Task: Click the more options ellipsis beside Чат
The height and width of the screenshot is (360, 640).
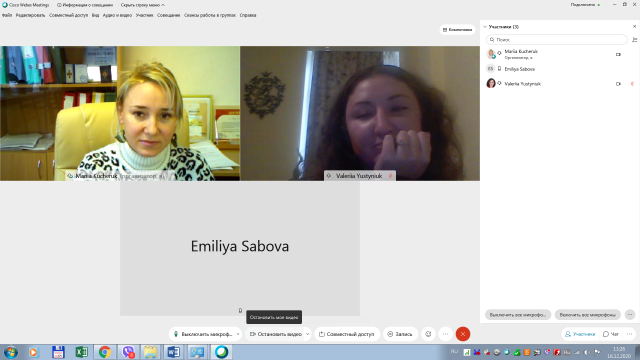Action: click(629, 334)
